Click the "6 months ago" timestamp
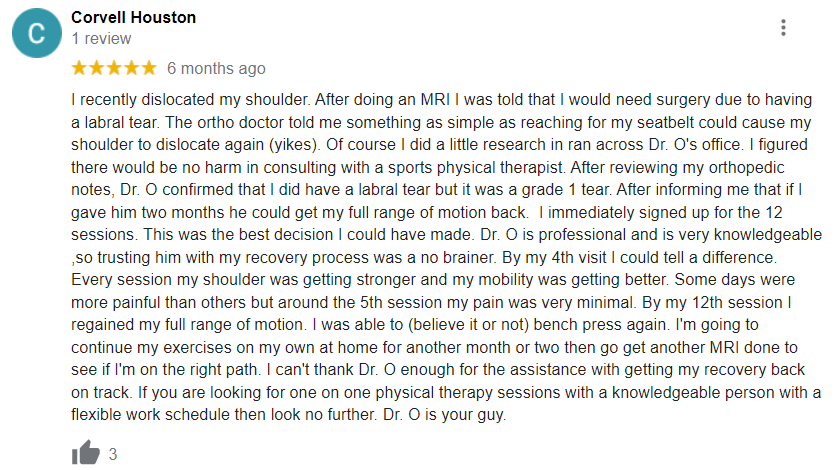The width and height of the screenshot is (838, 470). click(x=216, y=68)
